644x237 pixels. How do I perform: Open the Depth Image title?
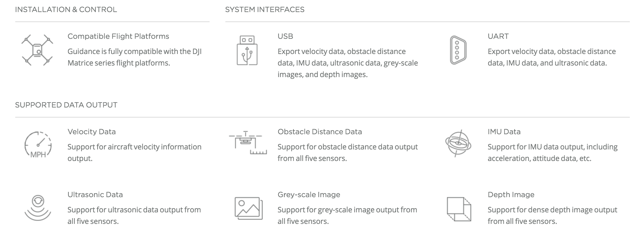[x=511, y=195]
